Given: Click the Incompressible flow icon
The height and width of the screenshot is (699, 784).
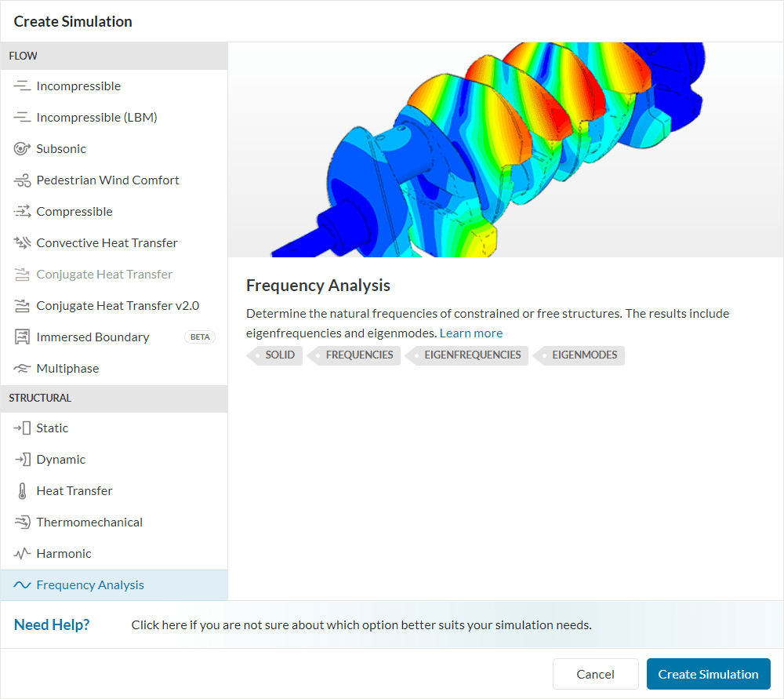Looking at the screenshot, I should (22, 86).
